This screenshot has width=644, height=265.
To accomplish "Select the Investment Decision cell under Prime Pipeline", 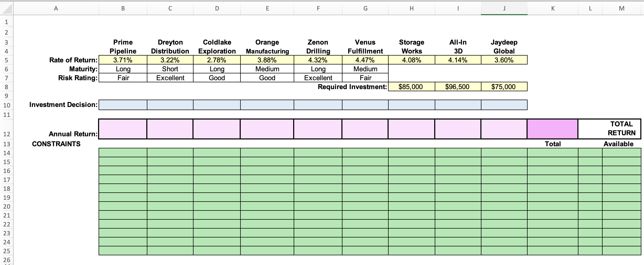I will click(x=123, y=105).
